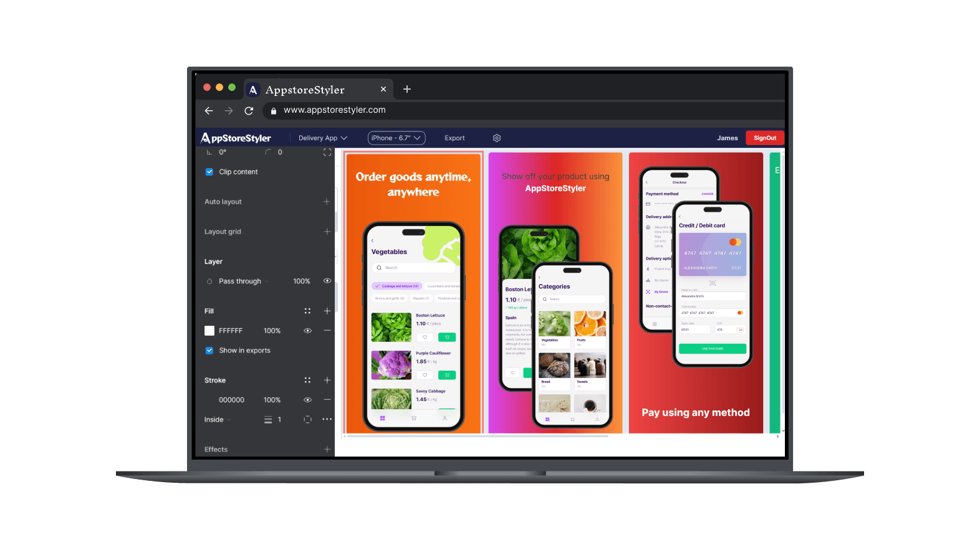Screen dimensions: 980x550
Task: Select the "Order goods anytime, anywhere" screenshot
Action: tap(413, 293)
